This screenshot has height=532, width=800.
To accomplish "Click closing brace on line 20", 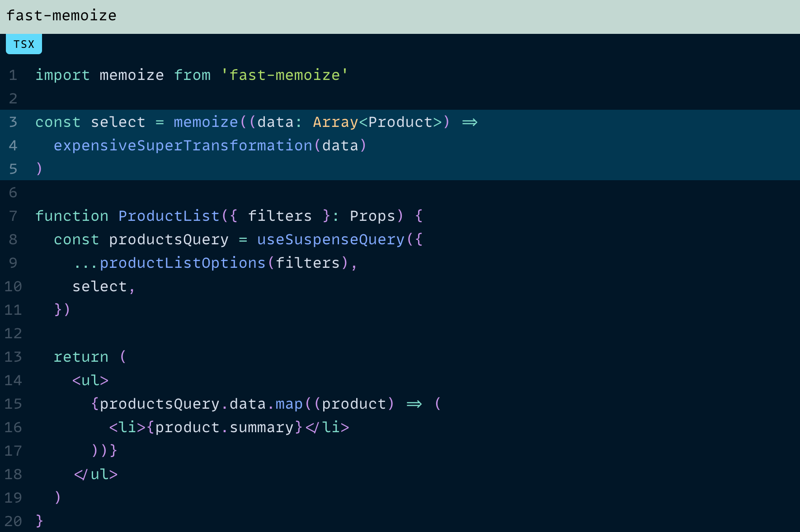I will click(39, 521).
